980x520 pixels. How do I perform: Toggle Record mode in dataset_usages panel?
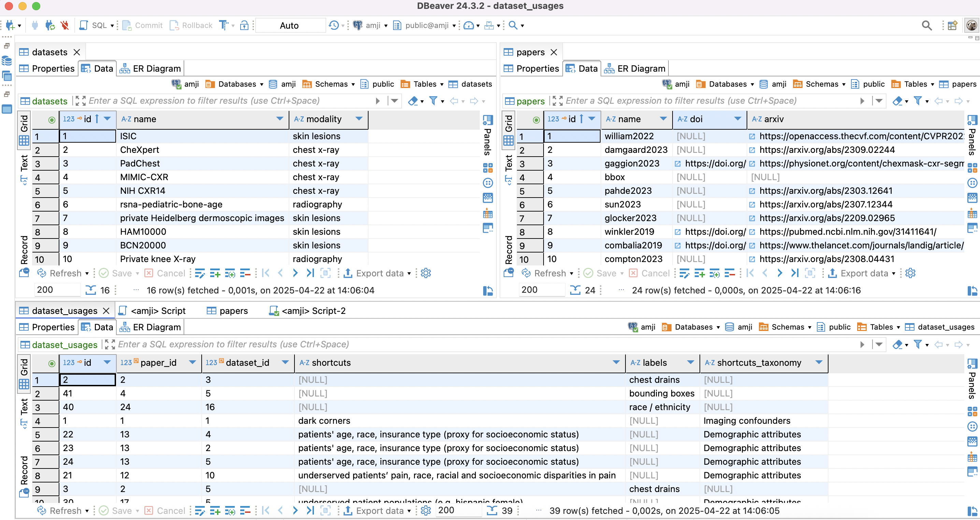coord(24,470)
